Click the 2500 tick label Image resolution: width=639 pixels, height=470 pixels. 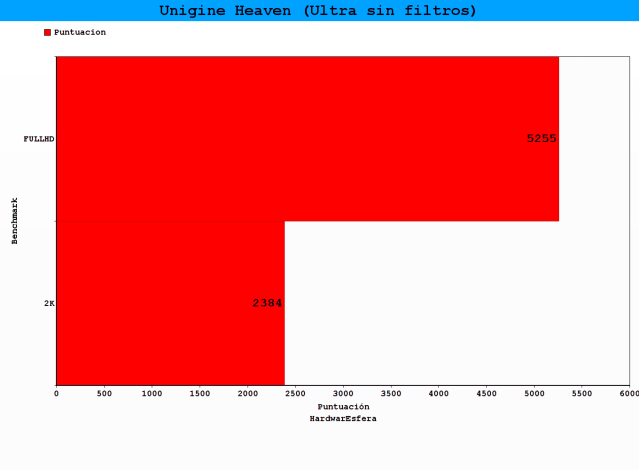(295, 393)
